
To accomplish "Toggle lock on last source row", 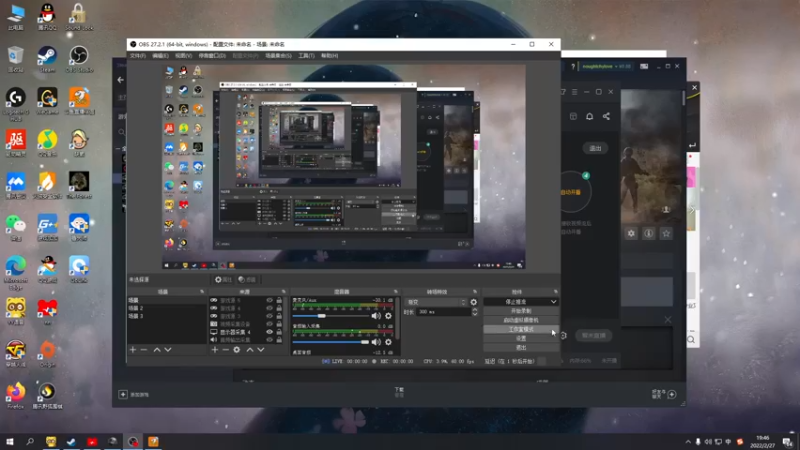I will coord(279,339).
